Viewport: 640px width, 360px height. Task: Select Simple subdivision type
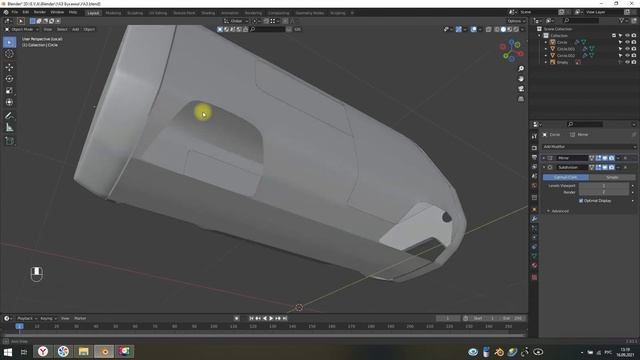[x=612, y=177]
